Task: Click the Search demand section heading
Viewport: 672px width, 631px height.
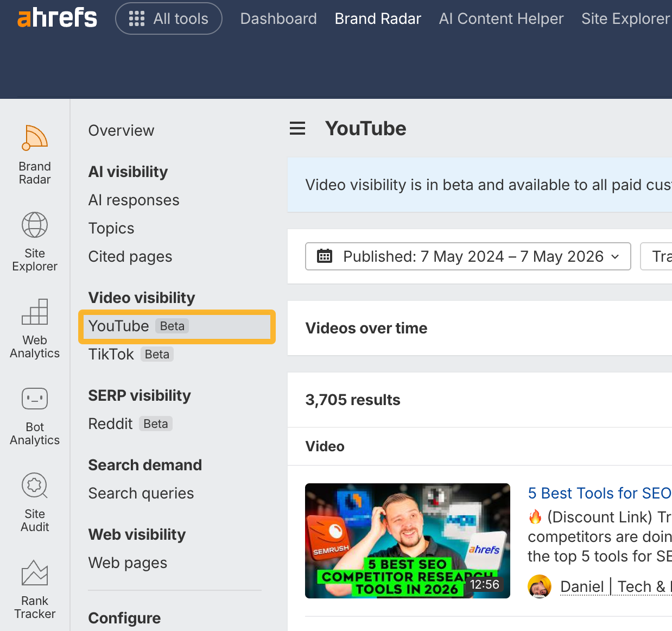Action: click(x=145, y=465)
